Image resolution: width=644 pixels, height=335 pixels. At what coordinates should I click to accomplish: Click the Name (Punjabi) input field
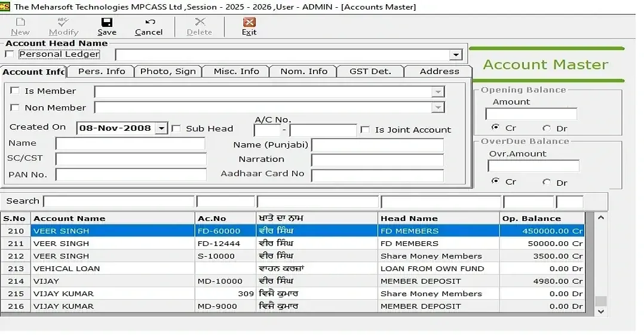[x=378, y=145]
